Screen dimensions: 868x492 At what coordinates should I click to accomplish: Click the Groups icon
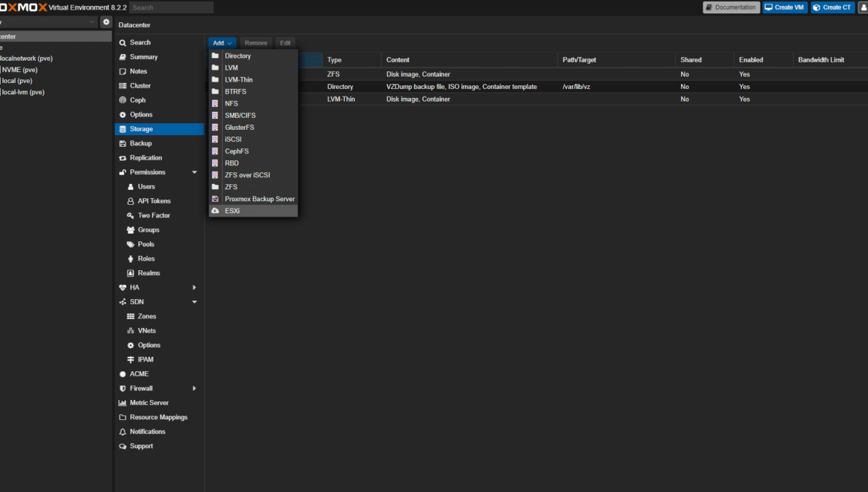tap(131, 229)
